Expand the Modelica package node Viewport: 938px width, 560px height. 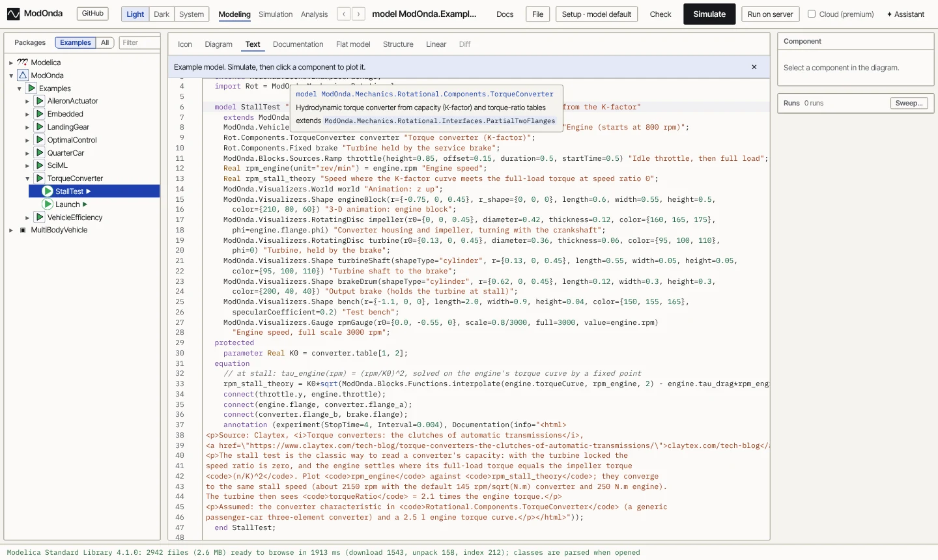click(x=11, y=63)
